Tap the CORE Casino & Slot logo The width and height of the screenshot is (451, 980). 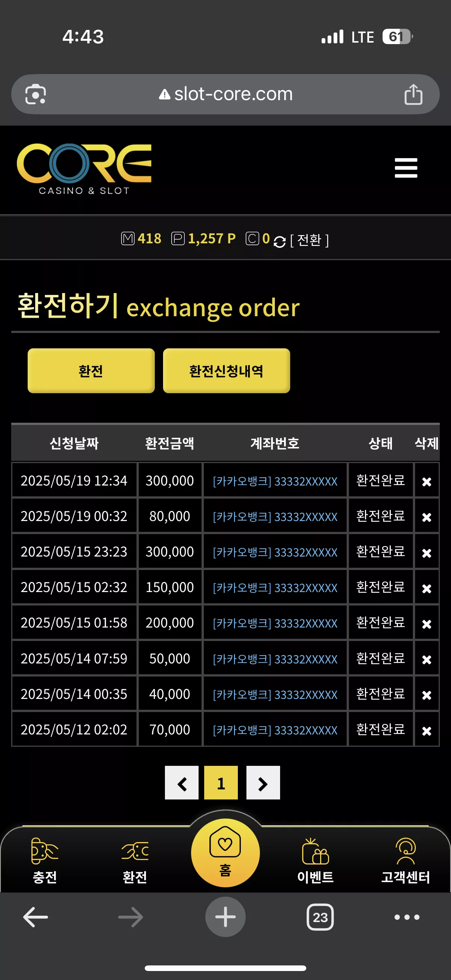coord(84,169)
